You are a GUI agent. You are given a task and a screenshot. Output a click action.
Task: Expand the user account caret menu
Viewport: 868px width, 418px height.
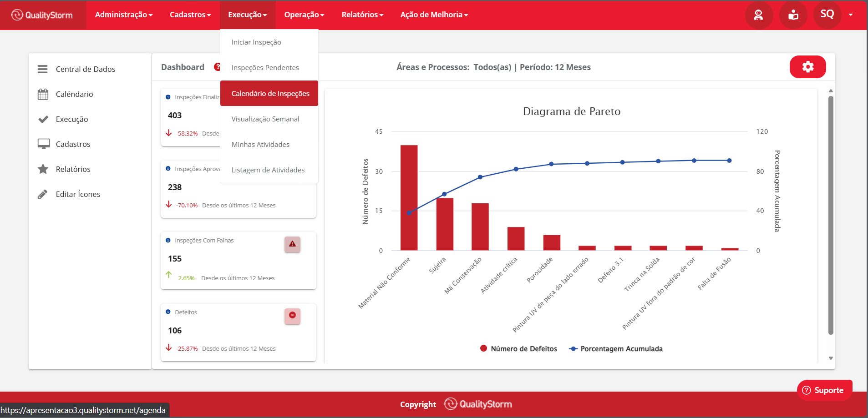click(851, 15)
